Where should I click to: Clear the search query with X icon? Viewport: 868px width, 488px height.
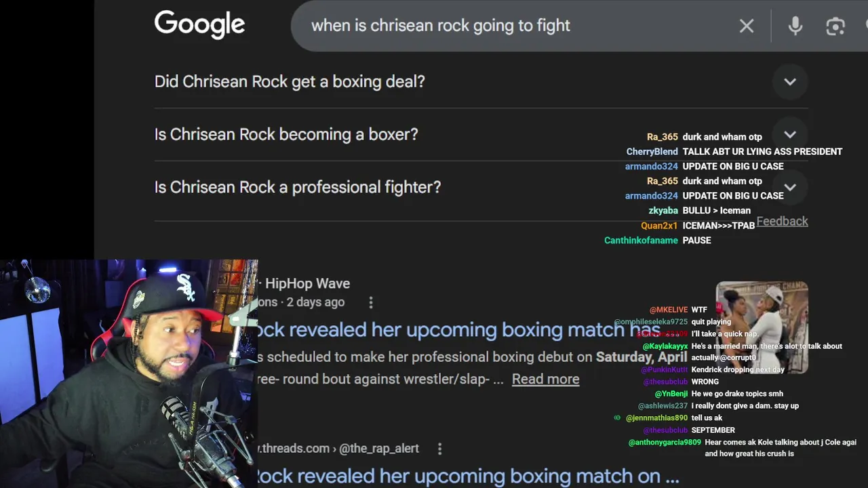point(747,26)
